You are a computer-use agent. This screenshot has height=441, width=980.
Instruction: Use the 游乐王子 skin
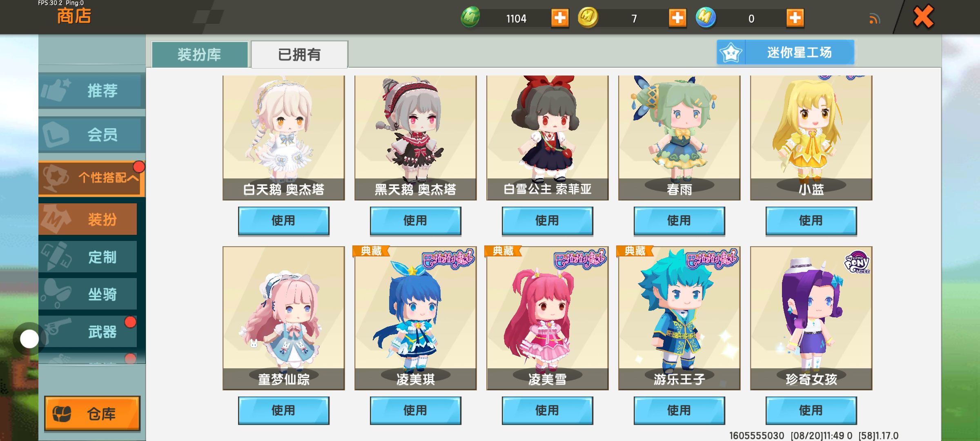(679, 410)
